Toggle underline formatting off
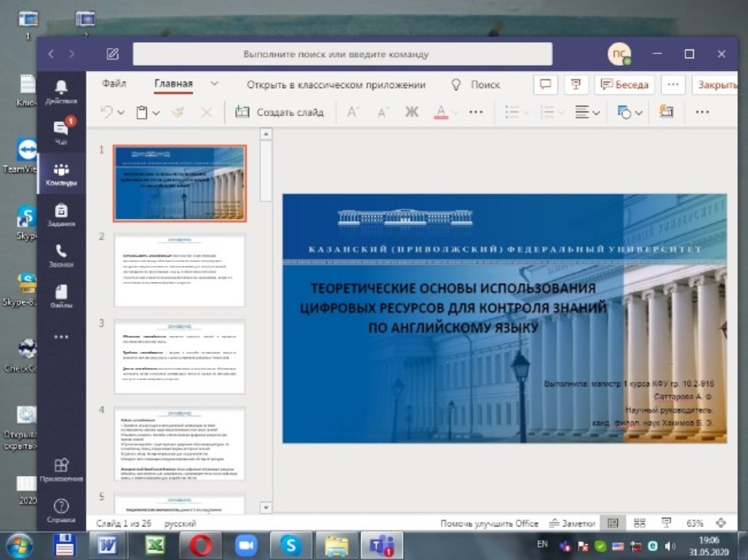Image resolution: width=748 pixels, height=560 pixels. click(475, 112)
